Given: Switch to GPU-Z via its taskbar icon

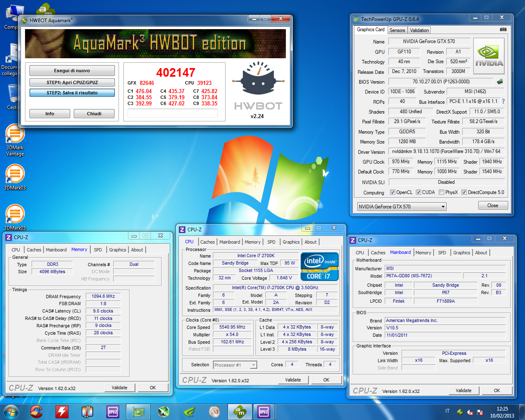Looking at the screenshot, I should tap(138, 411).
